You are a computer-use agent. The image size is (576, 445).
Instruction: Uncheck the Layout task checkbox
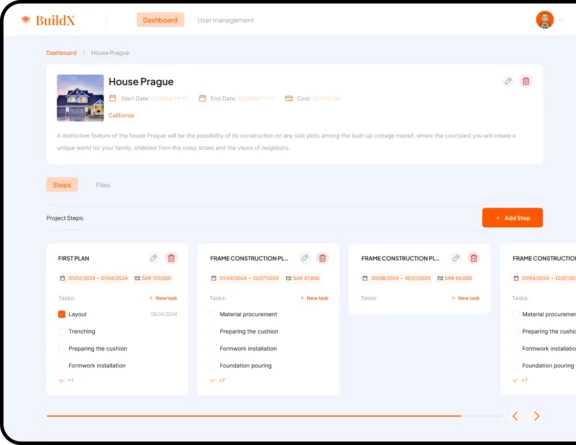coord(62,314)
